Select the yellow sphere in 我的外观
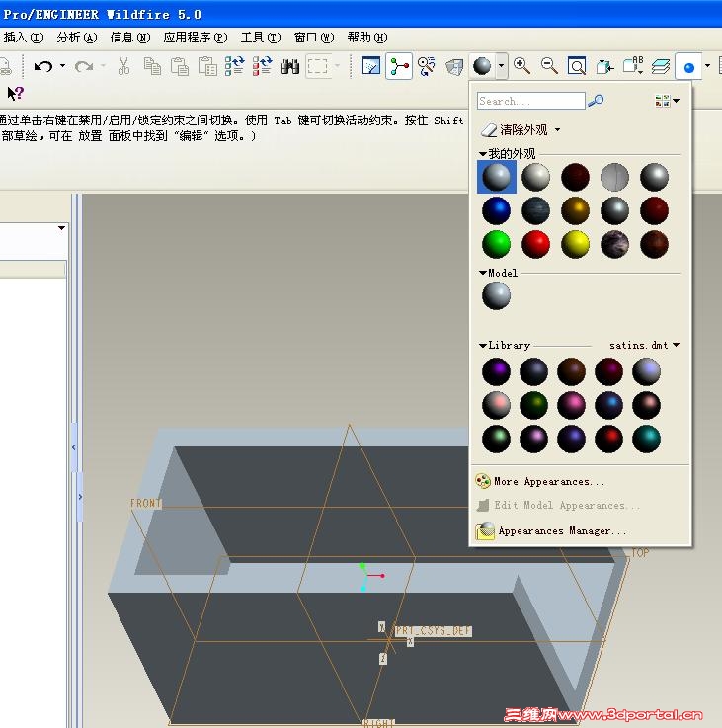The height and width of the screenshot is (728, 722). (575, 244)
